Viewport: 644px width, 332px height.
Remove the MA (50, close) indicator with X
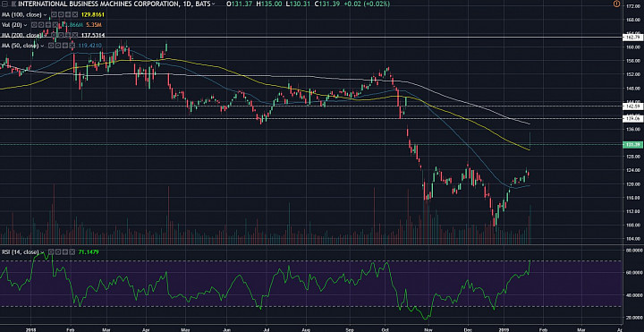click(x=72, y=46)
